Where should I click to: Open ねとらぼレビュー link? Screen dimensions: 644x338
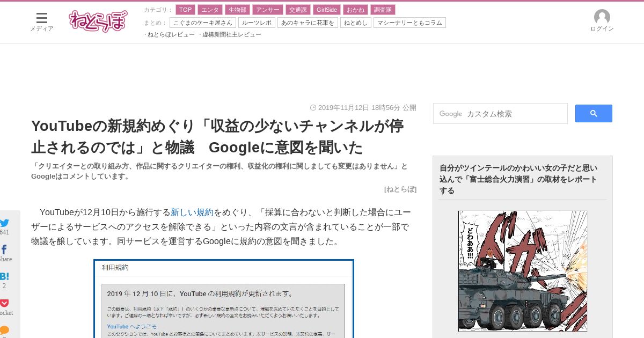click(171, 34)
